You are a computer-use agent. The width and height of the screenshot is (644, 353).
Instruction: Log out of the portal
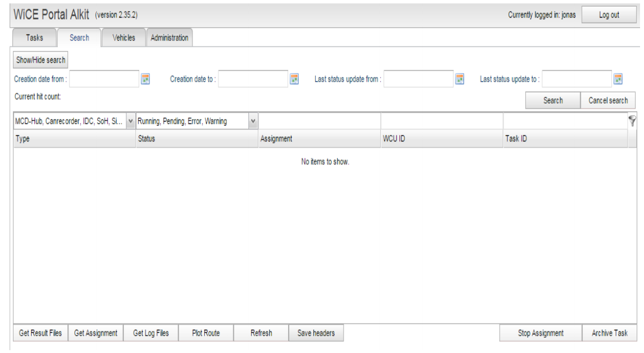609,15
